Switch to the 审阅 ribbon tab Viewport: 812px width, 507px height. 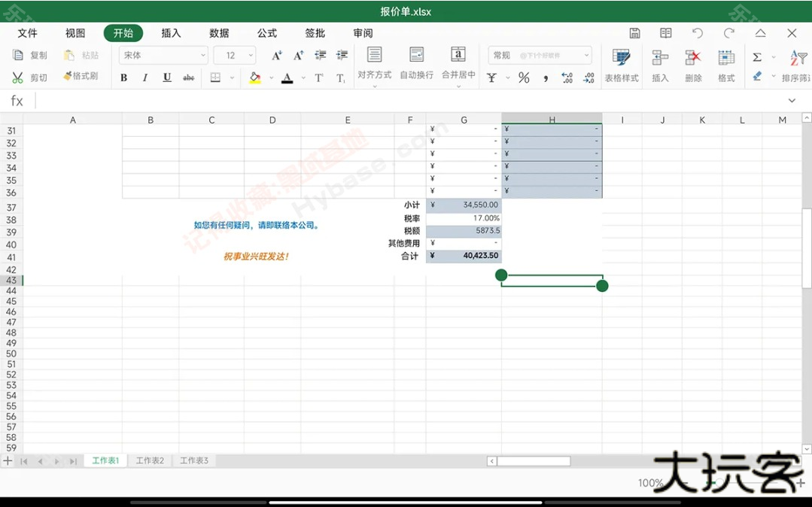[363, 33]
